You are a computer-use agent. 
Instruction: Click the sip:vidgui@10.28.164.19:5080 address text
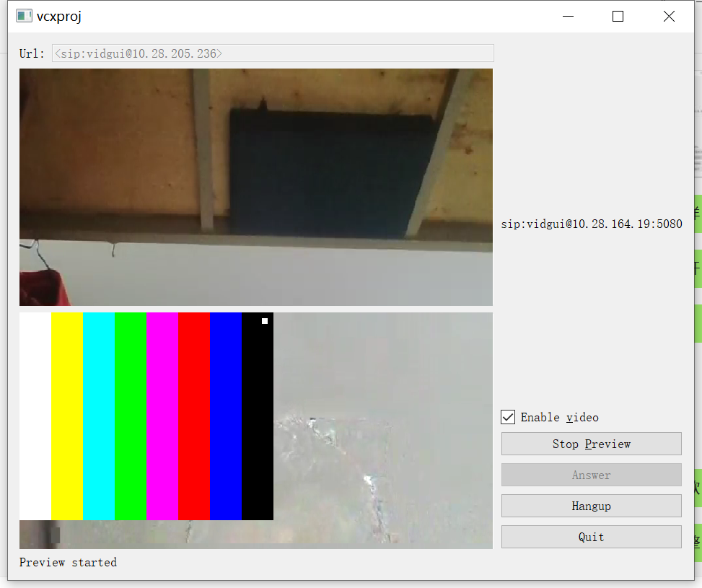click(x=591, y=224)
